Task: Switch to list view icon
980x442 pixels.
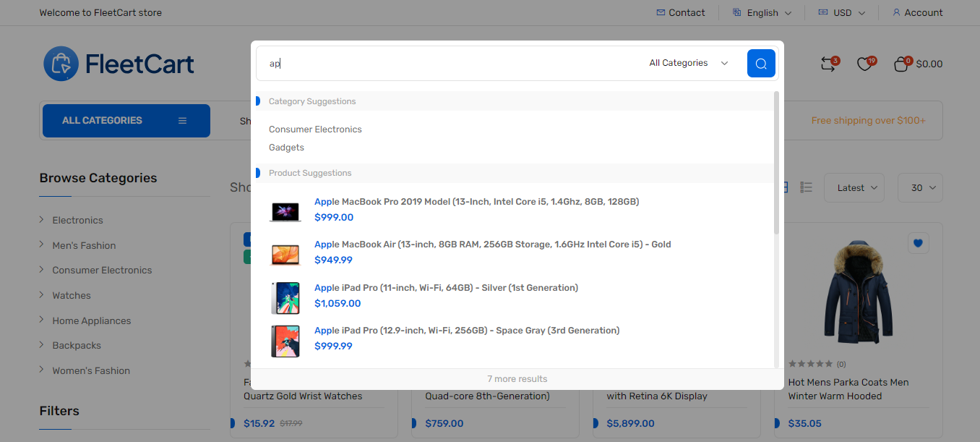Action: click(x=807, y=187)
